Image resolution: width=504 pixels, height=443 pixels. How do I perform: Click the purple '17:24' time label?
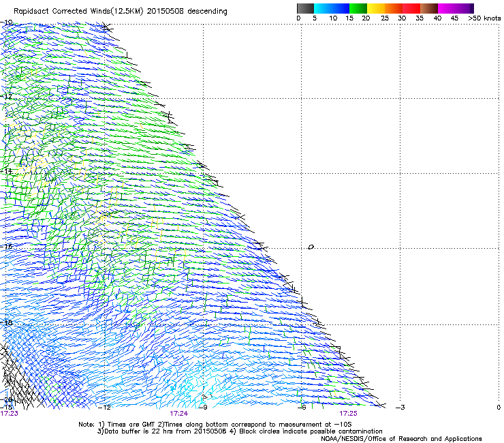178,414
